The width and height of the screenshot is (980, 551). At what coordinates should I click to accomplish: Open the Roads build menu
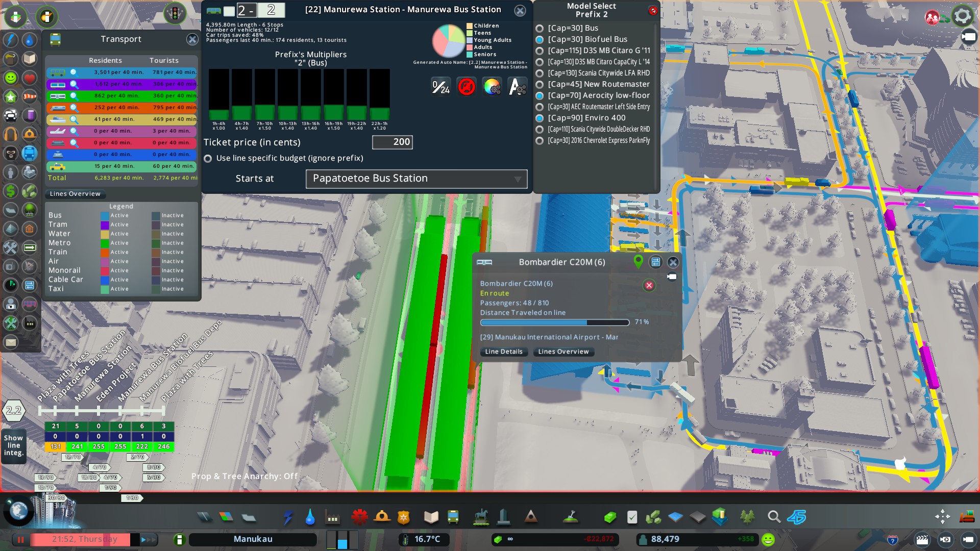pos(204,517)
